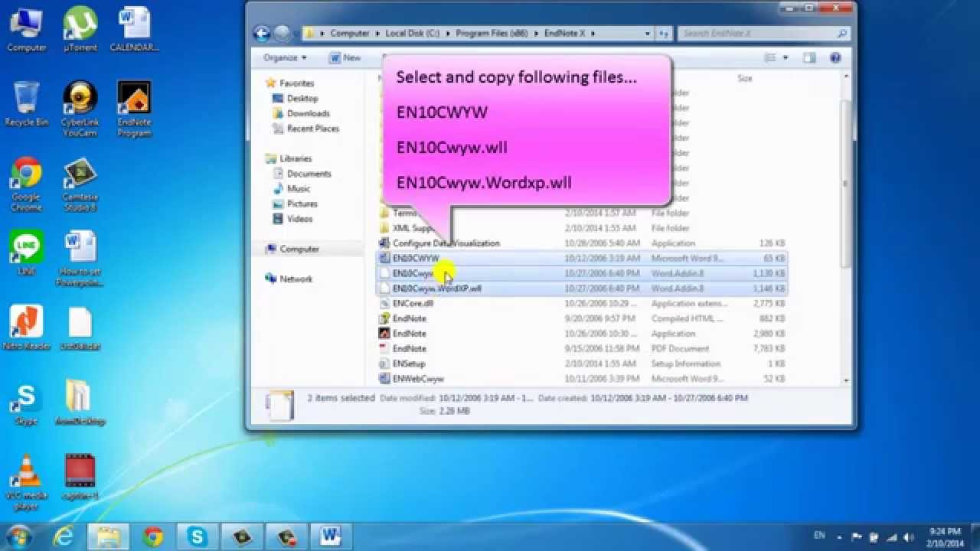This screenshot has height=551, width=980.
Task: Switch to Microsoft Word on the taskbar
Action: (330, 536)
